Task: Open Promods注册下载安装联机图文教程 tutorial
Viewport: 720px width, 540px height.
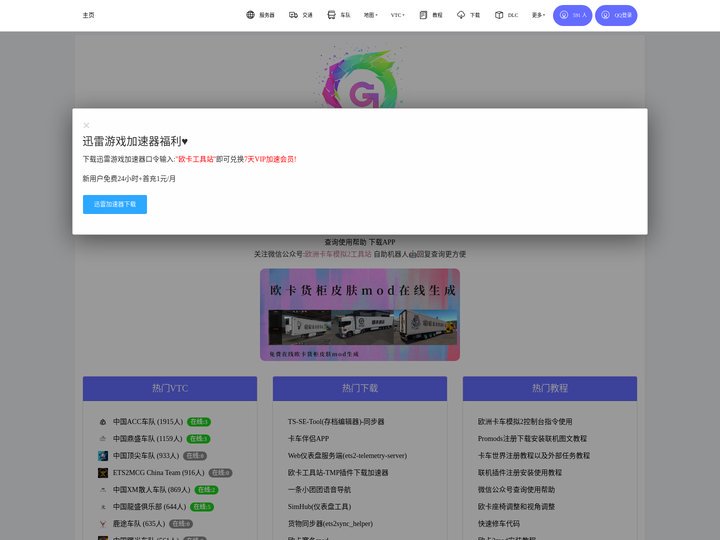Action: click(x=532, y=439)
